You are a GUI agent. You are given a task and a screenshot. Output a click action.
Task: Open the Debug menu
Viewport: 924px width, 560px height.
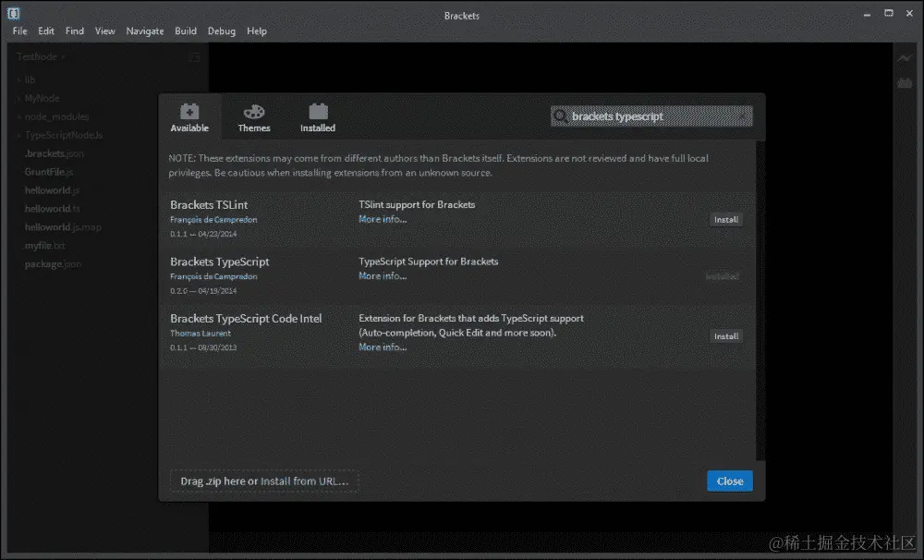(222, 31)
